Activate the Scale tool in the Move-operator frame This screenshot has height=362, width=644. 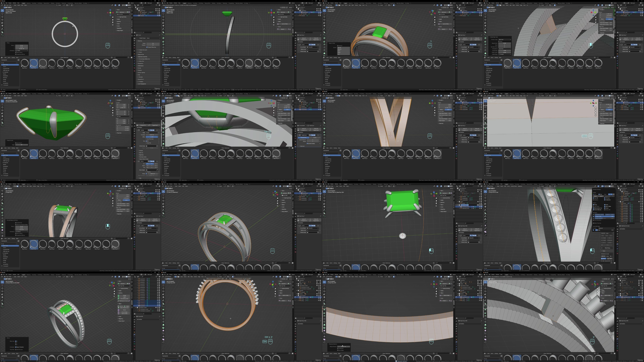pyautogui.click(x=2, y=23)
